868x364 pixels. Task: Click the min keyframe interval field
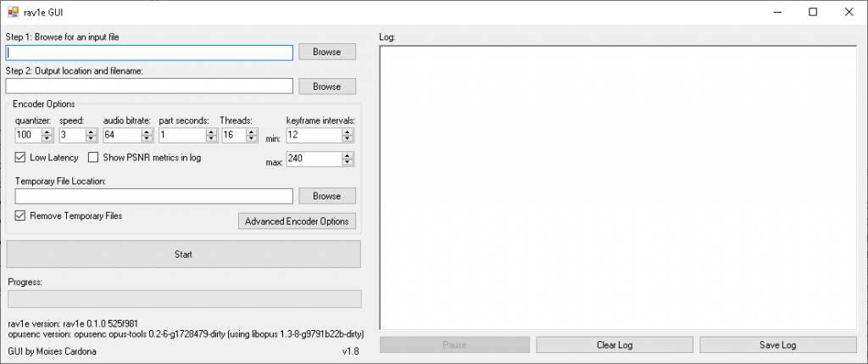point(314,135)
